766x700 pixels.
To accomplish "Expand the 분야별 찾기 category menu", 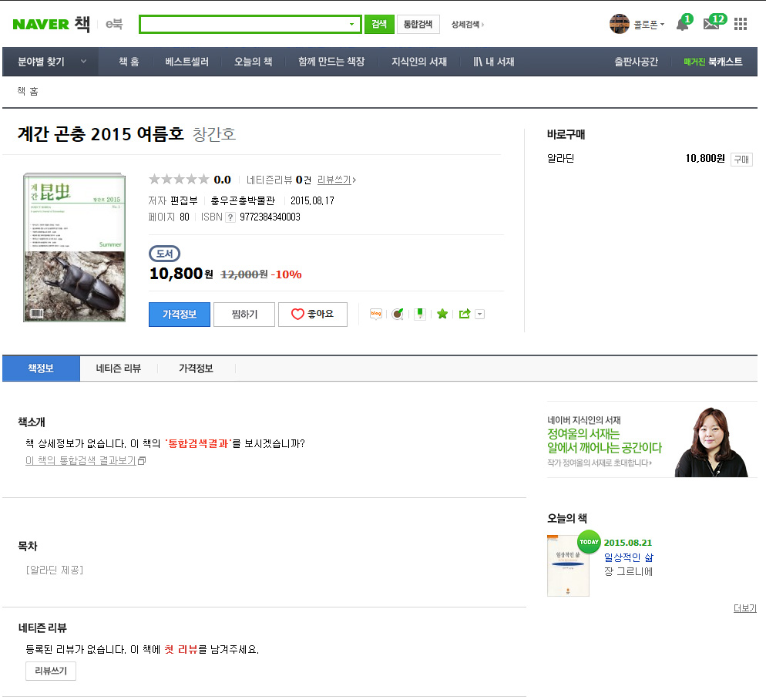I will [51, 62].
